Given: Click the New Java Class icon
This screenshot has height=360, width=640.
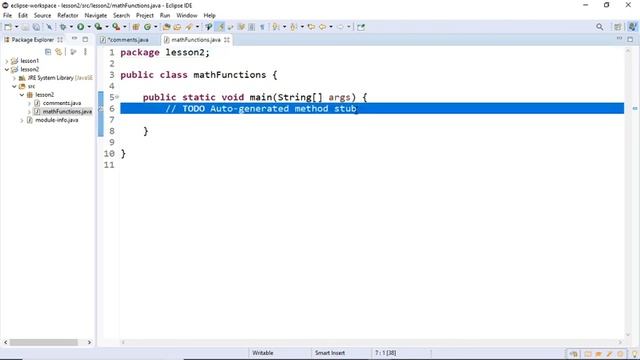Looking at the screenshot, I should click(147, 27).
